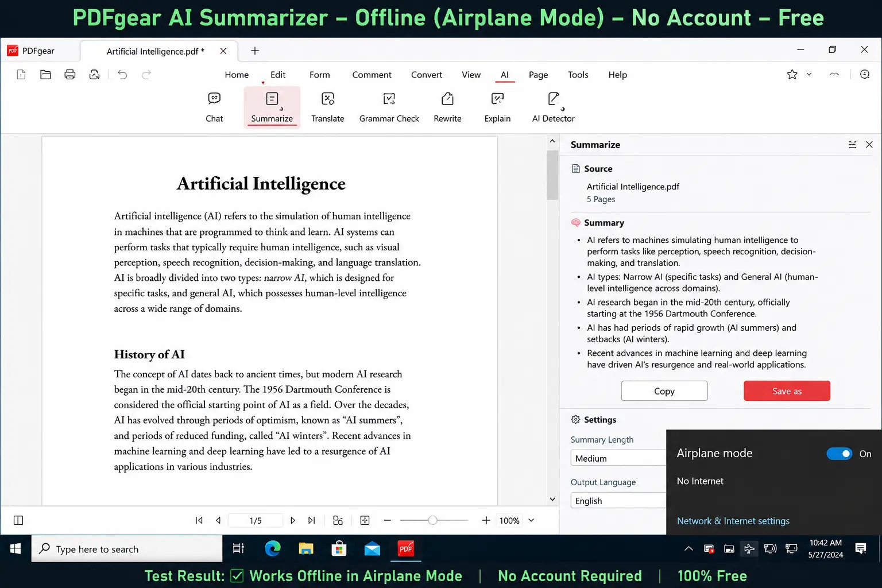Open Network & Internet settings link
The height and width of the screenshot is (588, 882).
point(733,521)
